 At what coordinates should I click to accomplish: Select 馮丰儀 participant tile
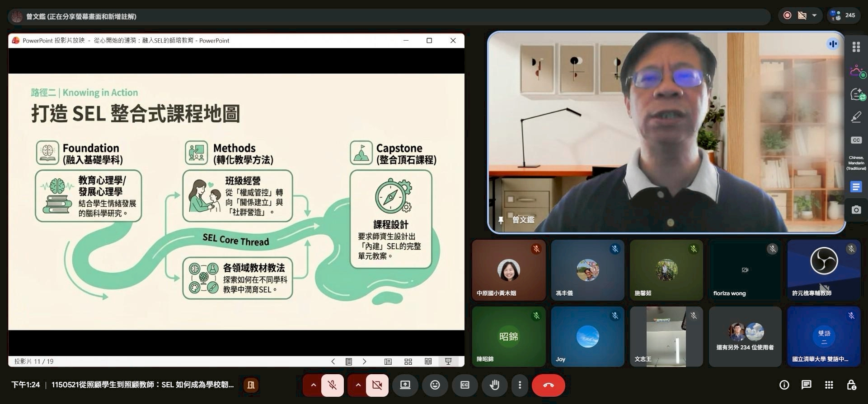point(587,270)
